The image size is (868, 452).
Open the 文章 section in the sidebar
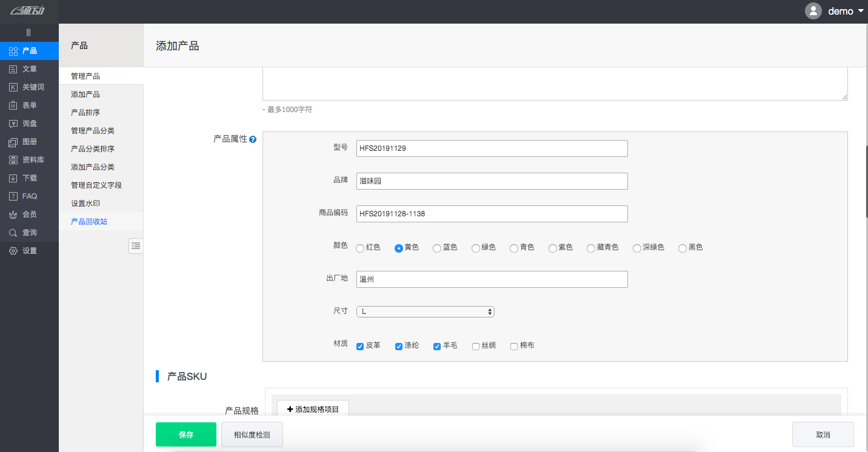click(x=28, y=68)
